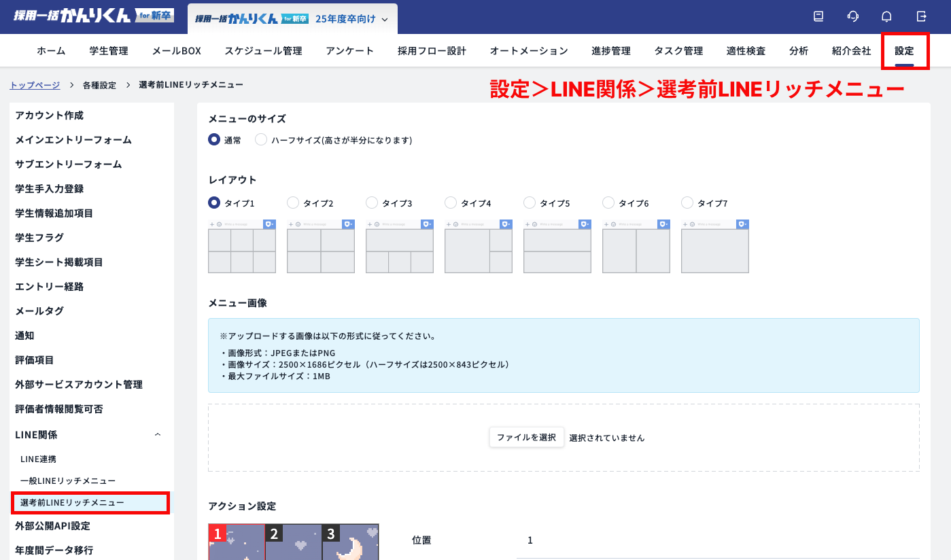Image resolution: width=951 pixels, height=560 pixels.
Task: Click the ファイルを選択 upload button
Action: pos(526,437)
